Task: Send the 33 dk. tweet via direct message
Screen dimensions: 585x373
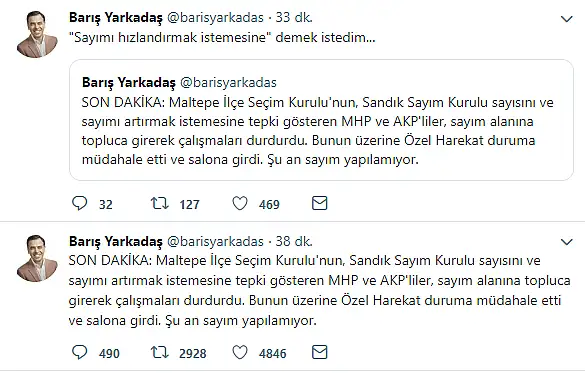Action: click(319, 203)
